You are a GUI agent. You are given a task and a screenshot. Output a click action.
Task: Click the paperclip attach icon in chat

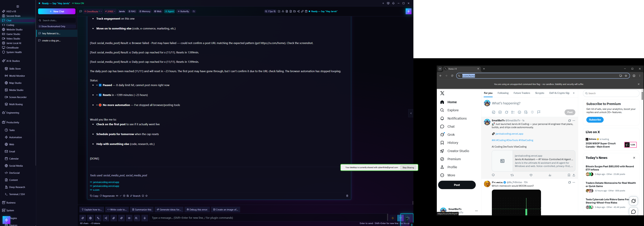coord(114,218)
